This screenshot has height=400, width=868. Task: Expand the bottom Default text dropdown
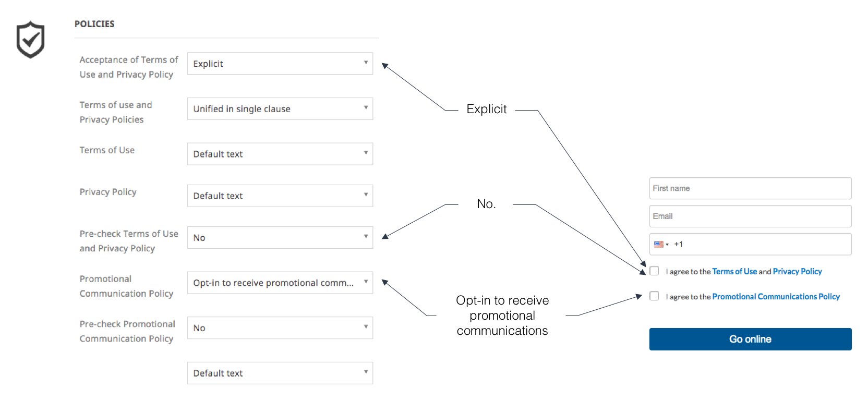(x=280, y=373)
